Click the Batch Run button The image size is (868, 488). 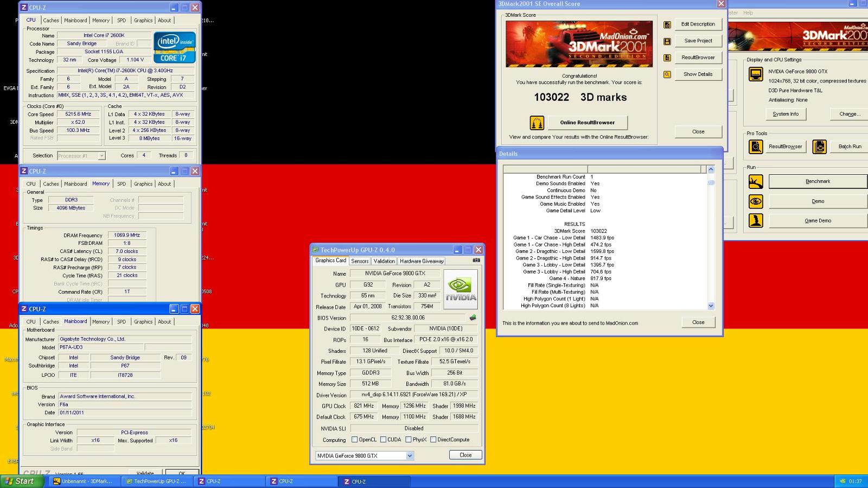click(850, 147)
